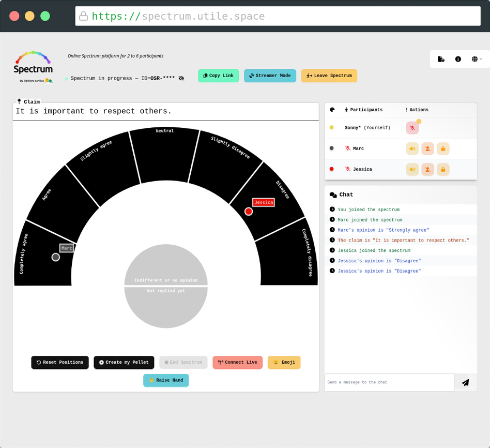Click the Leave Spectrum button
This screenshot has width=490, height=448.
pyautogui.click(x=329, y=76)
